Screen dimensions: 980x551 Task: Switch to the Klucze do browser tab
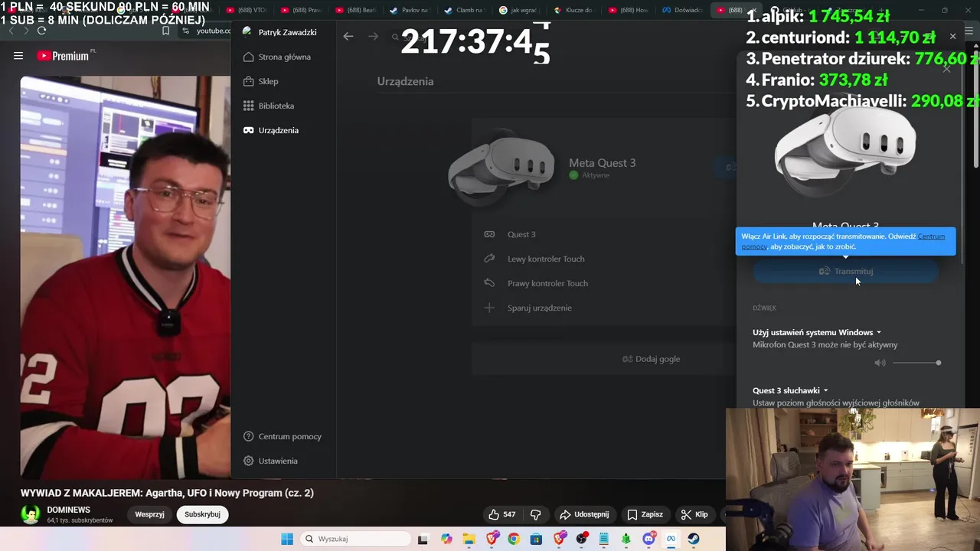click(574, 10)
